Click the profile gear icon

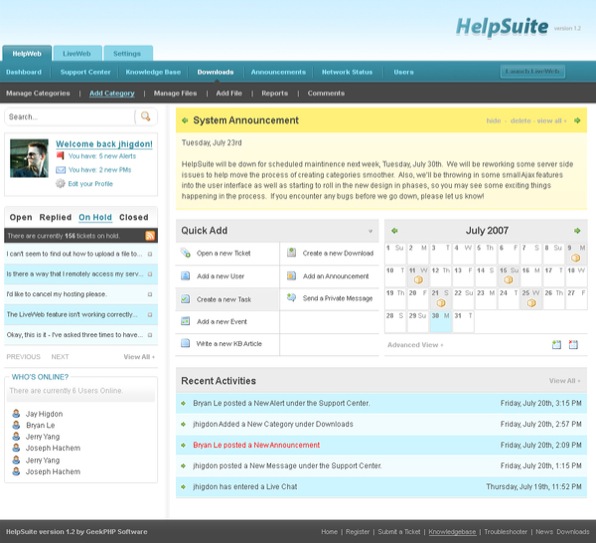[x=60, y=184]
